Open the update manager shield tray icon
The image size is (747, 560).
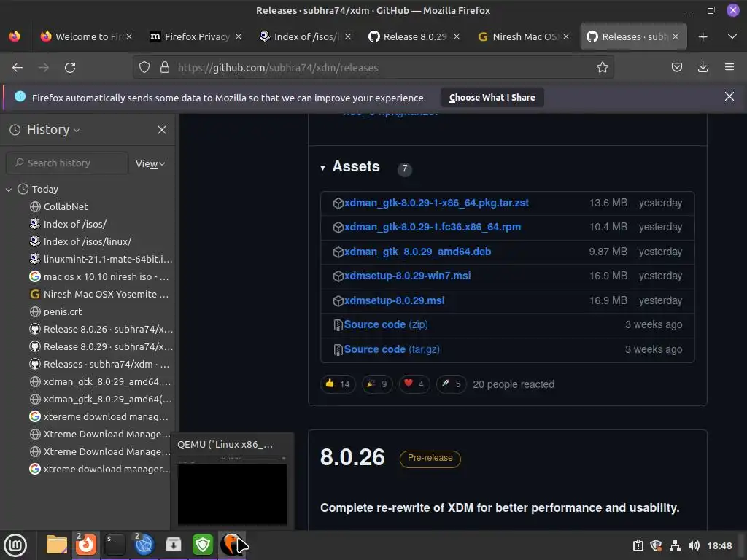pyautogui.click(x=656, y=545)
